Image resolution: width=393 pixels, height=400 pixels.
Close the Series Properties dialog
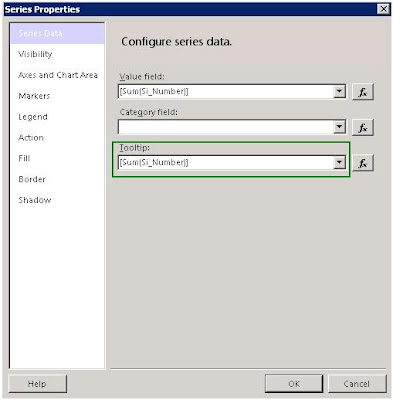click(384, 9)
